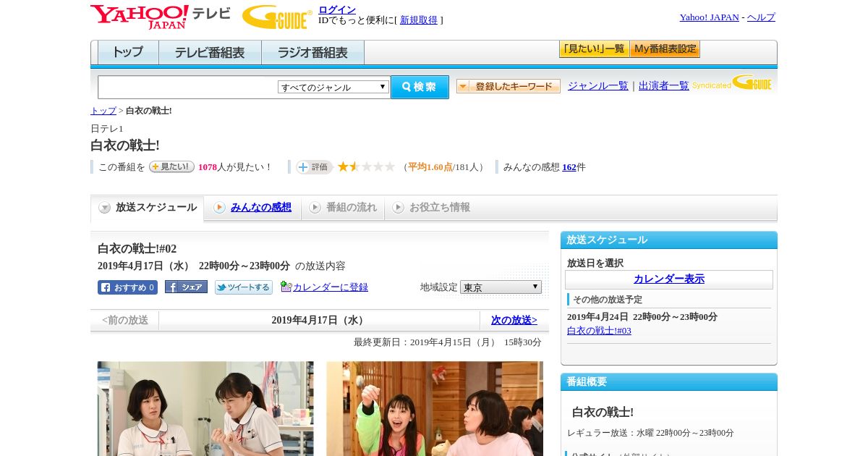Viewport: 868px width, 456px height.
Task: Click the 番組の流れ tab play icon
Action: click(315, 208)
